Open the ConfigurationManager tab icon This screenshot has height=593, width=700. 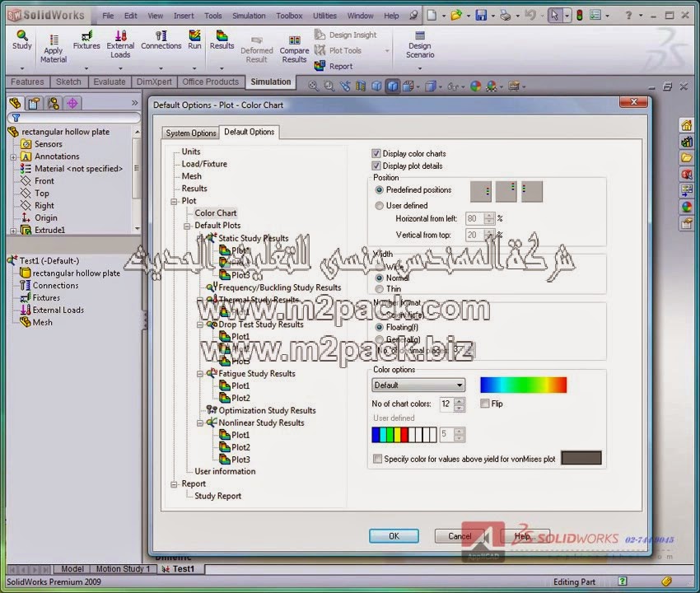(54, 104)
